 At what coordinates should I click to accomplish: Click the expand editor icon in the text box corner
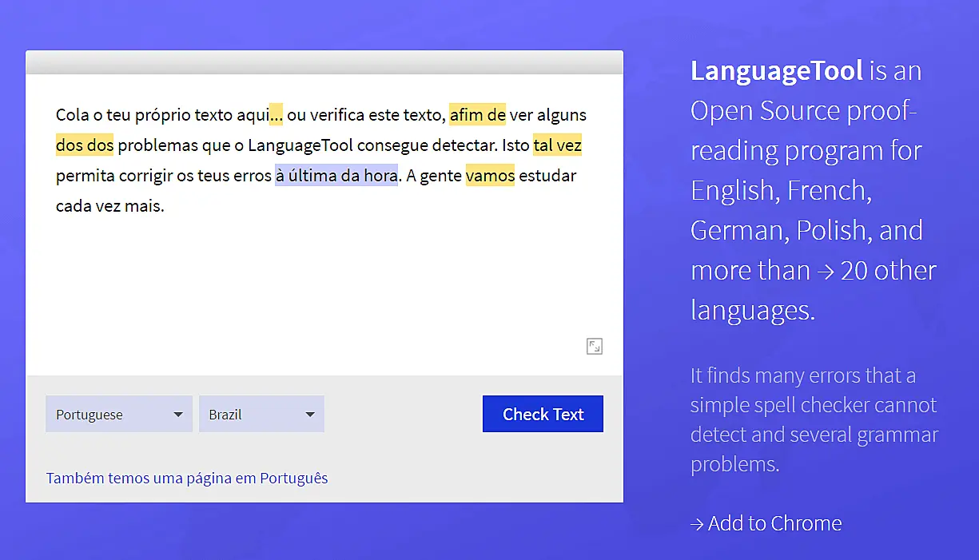(x=594, y=346)
